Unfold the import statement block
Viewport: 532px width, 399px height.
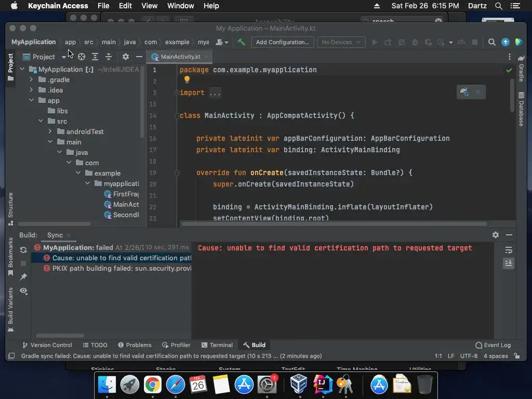pos(177,92)
